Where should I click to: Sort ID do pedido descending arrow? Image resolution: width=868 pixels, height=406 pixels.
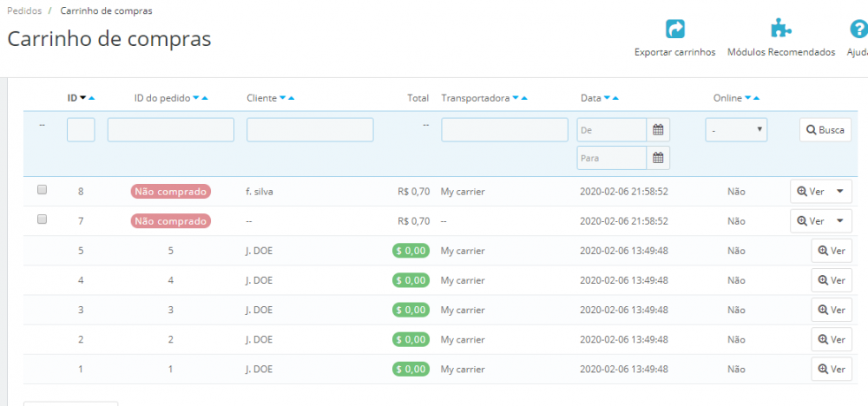click(x=195, y=98)
